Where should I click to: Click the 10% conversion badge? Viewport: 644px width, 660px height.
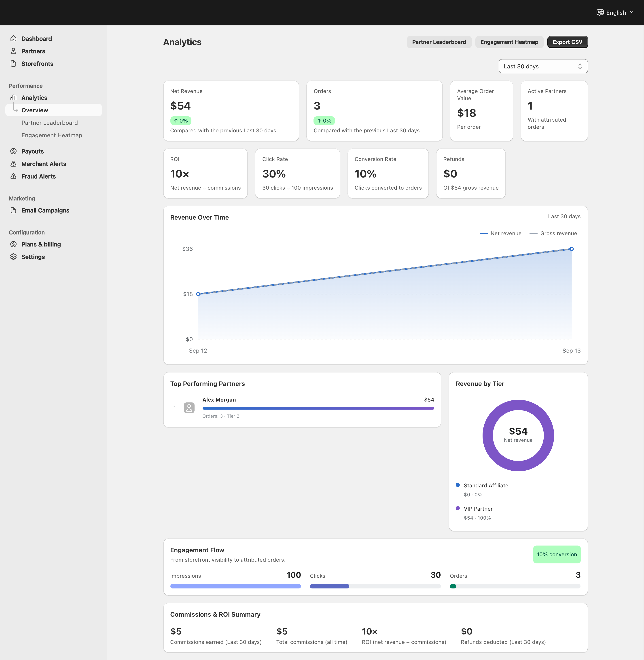tap(557, 554)
